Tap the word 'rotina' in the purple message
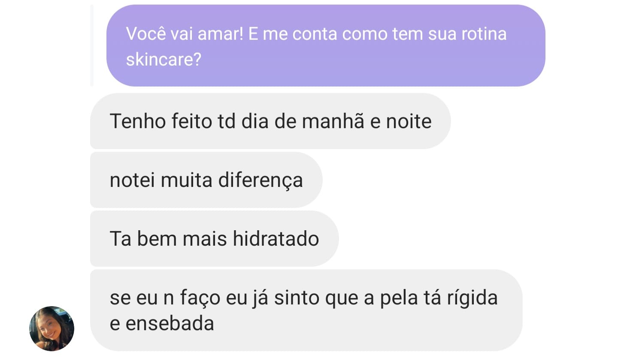The width and height of the screenshot is (618, 364). 484,33
